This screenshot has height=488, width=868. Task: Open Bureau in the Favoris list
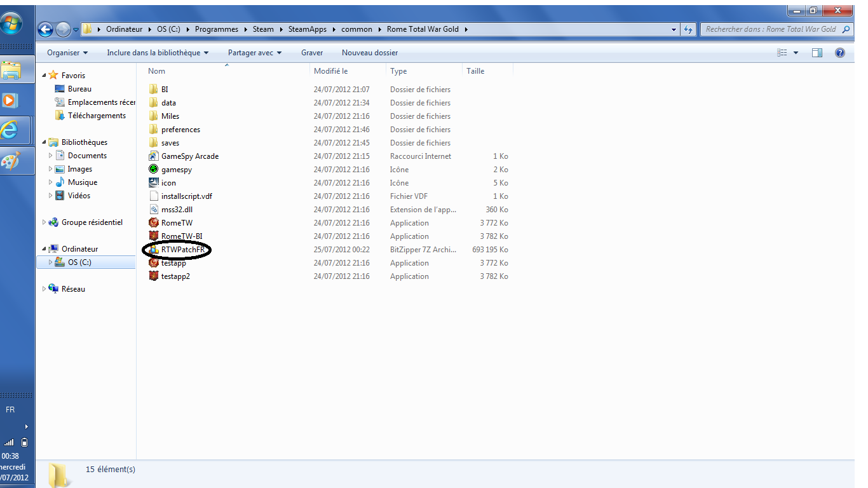(79, 89)
